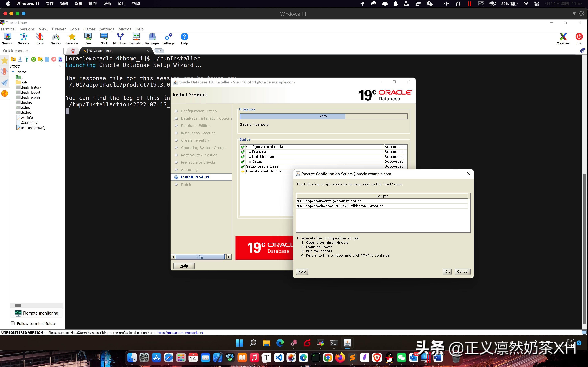Open the Servers panel

pos(23,38)
